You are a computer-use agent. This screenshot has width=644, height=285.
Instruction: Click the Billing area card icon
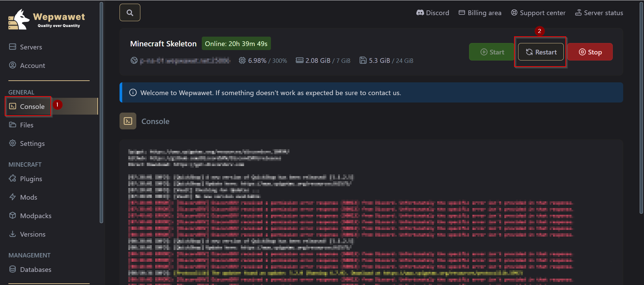pos(462,13)
